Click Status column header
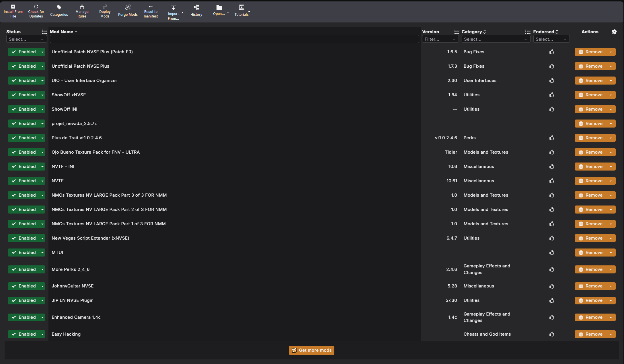The image size is (624, 364). pos(13,32)
